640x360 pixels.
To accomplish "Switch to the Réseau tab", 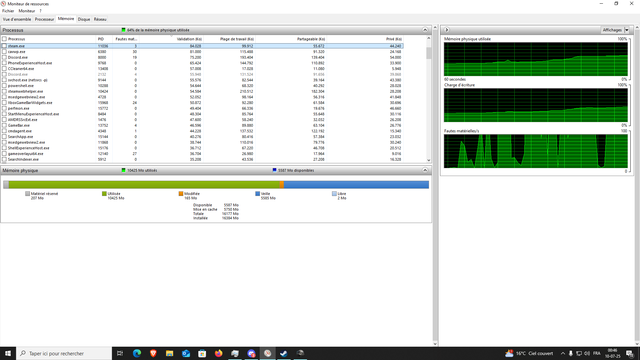I will point(100,19).
